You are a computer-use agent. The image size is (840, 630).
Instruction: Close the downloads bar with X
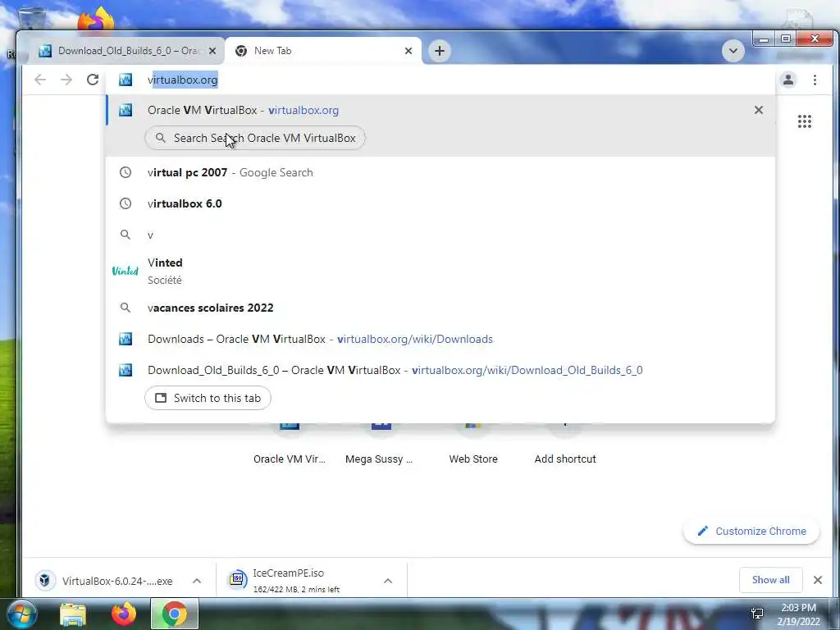[818, 580]
